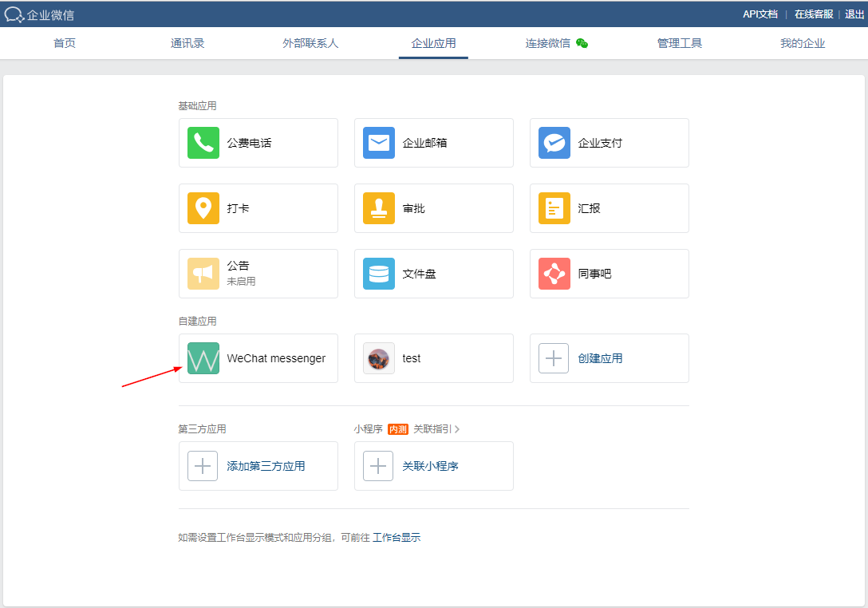Image resolution: width=868 pixels, height=608 pixels.
Task: Open the 文件盘 file disk app
Action: point(434,274)
